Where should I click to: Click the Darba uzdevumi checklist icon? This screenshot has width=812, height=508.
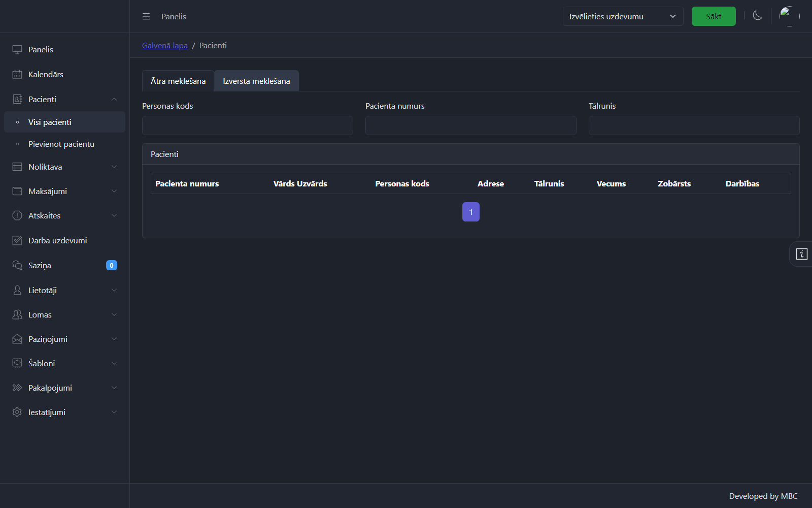pyautogui.click(x=17, y=240)
